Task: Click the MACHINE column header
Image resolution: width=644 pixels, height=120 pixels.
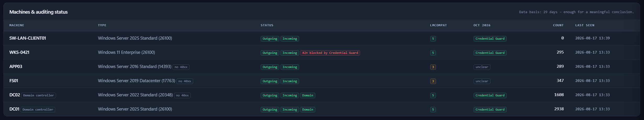Action: (x=17, y=25)
